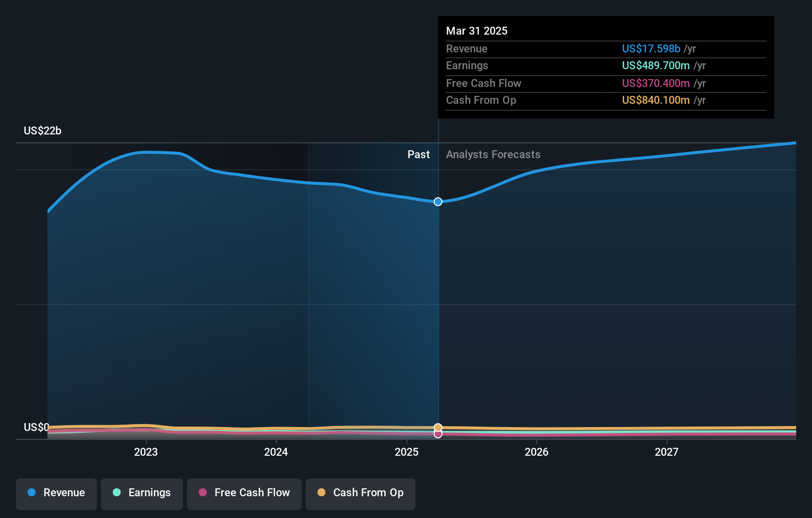The height and width of the screenshot is (518, 812).
Task: Click the US$0 y-axis label
Action: (37, 427)
